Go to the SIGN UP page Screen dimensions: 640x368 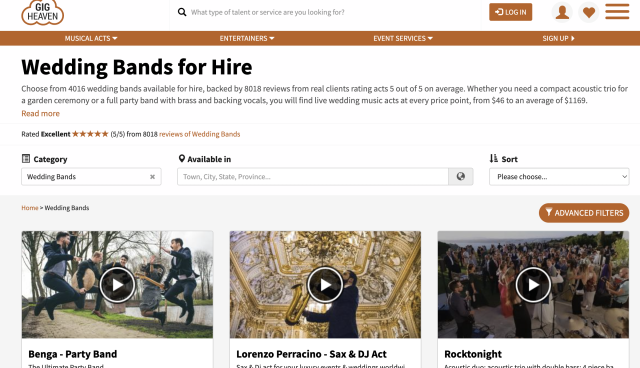[558, 38]
